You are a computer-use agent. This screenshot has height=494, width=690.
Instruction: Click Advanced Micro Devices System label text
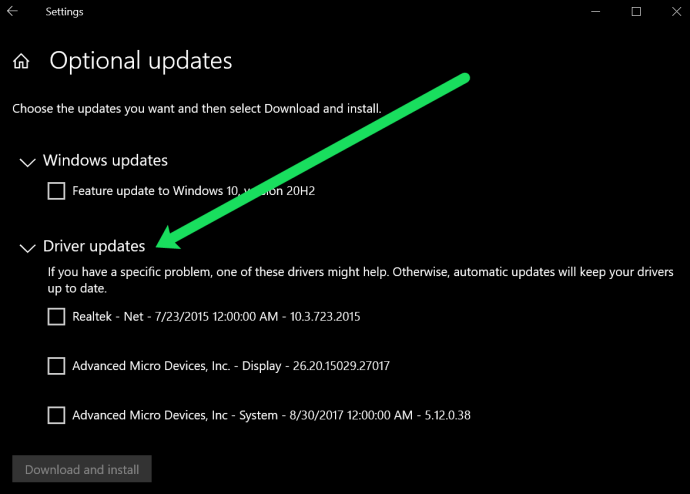coord(272,415)
